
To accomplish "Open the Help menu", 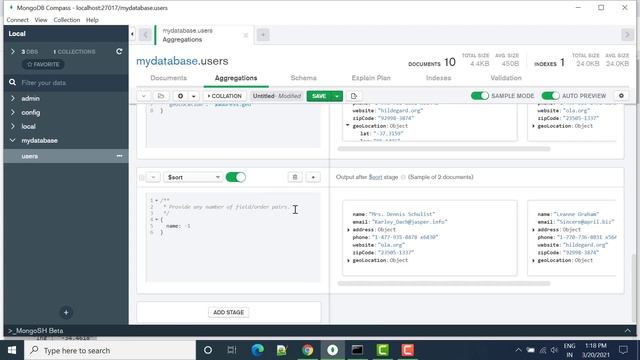I will pyautogui.click(x=92, y=20).
